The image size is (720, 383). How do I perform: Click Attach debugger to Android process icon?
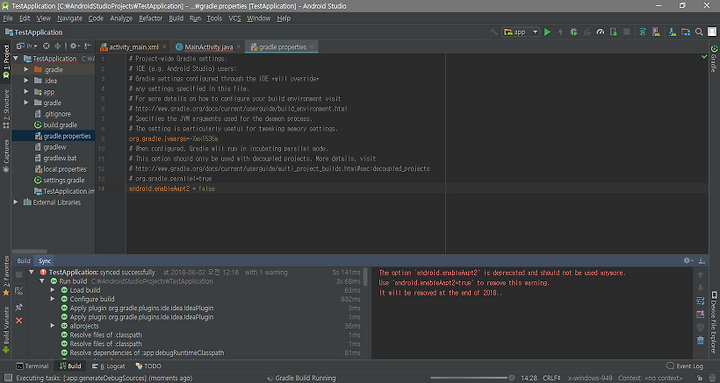(613, 32)
